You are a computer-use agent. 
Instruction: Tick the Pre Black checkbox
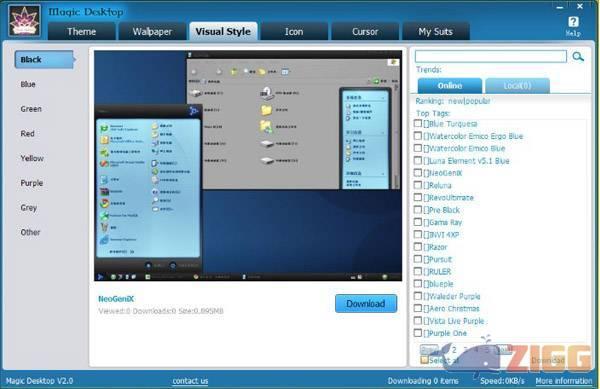pos(418,210)
